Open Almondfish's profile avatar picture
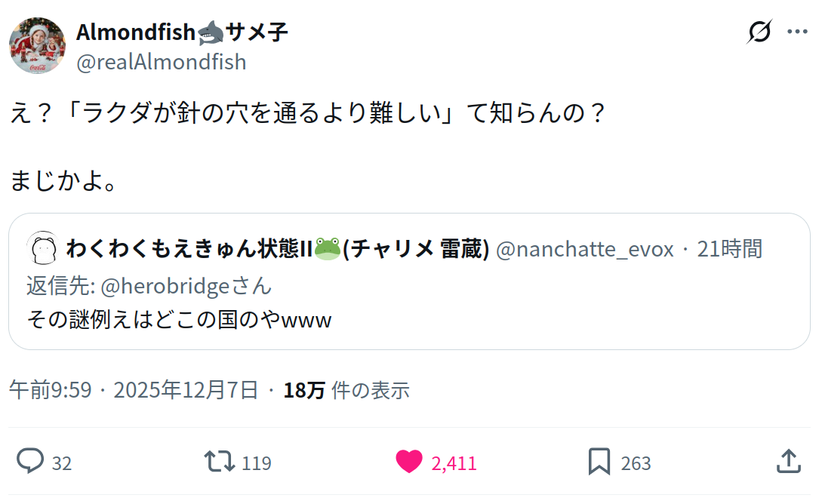The width and height of the screenshot is (822, 504). 37,45
